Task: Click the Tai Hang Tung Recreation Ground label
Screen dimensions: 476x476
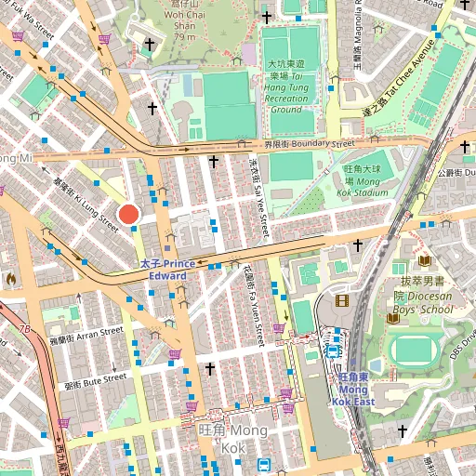Action: [286, 87]
